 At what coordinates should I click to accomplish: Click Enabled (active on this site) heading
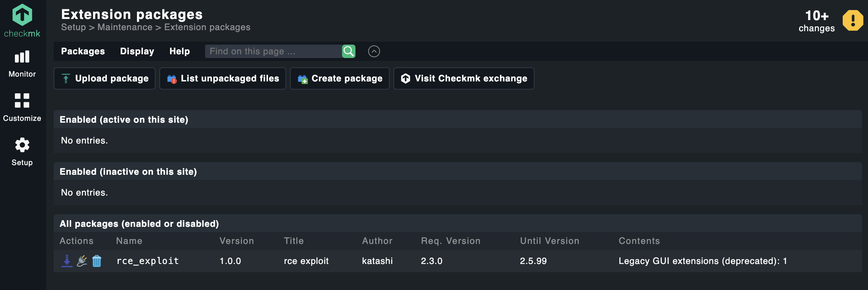tap(124, 120)
